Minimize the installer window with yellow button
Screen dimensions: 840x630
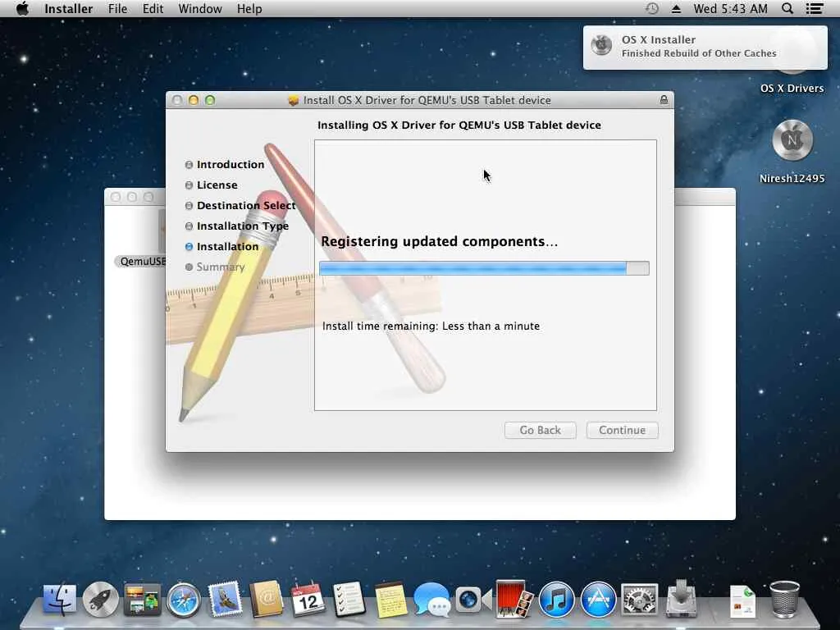pos(194,100)
